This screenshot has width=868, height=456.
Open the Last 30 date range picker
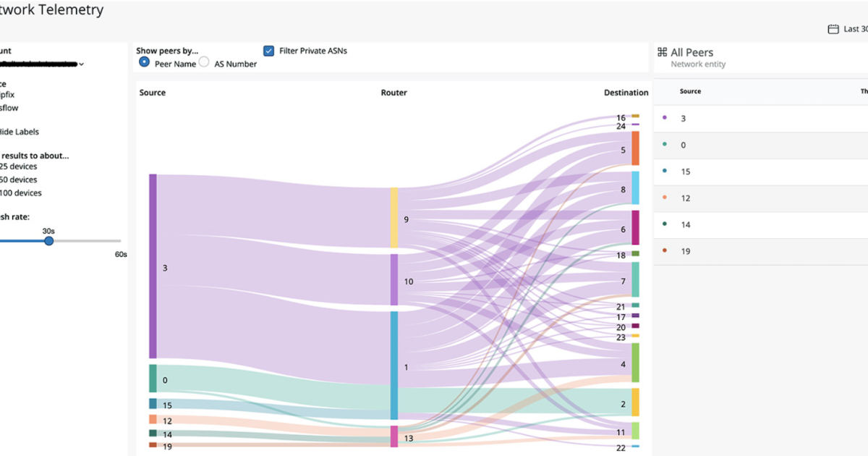(x=854, y=28)
